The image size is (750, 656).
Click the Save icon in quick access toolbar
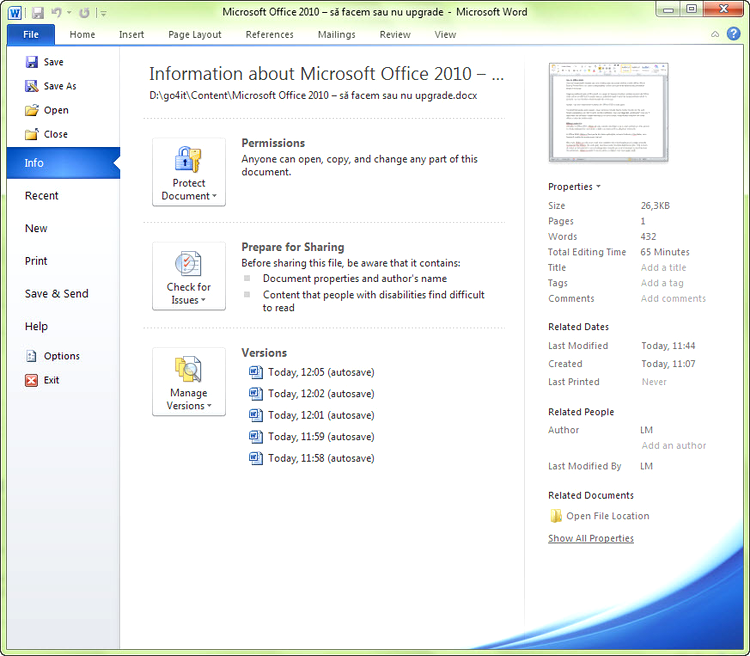coord(38,13)
